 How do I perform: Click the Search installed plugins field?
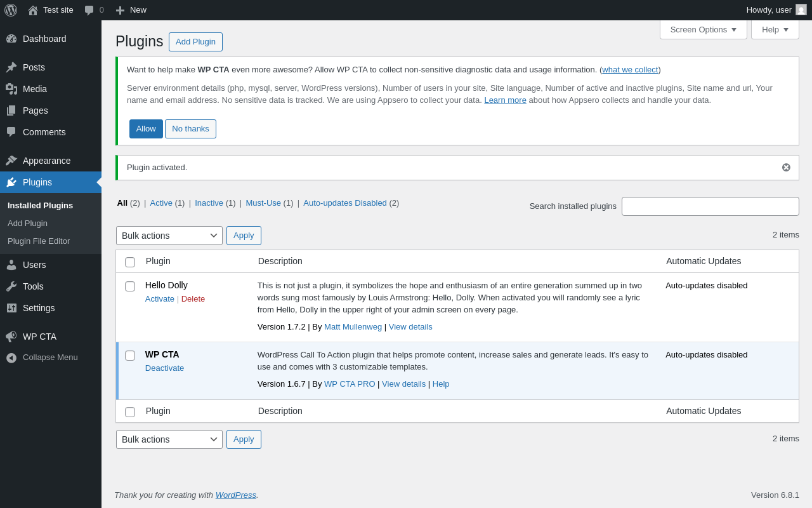[x=710, y=206]
